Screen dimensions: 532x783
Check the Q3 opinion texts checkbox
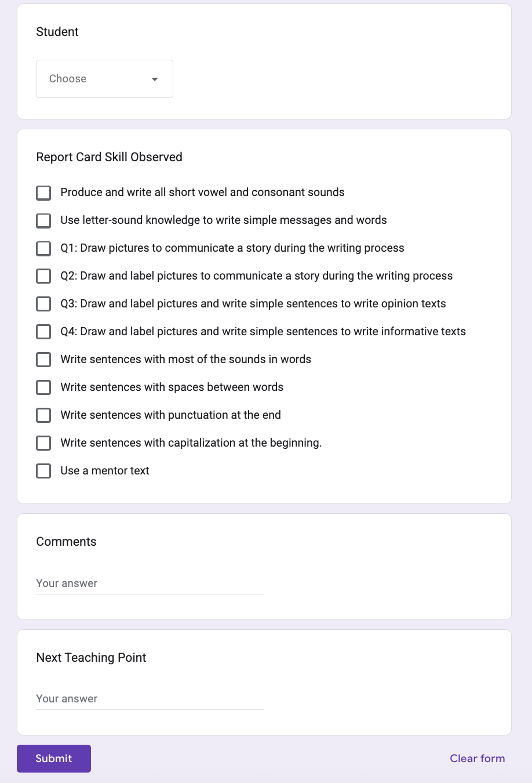coord(43,304)
